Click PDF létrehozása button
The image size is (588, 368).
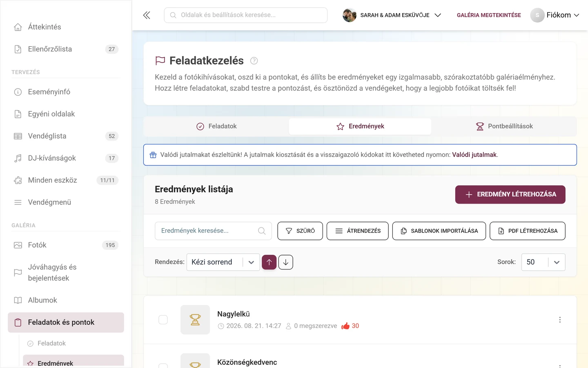click(528, 231)
